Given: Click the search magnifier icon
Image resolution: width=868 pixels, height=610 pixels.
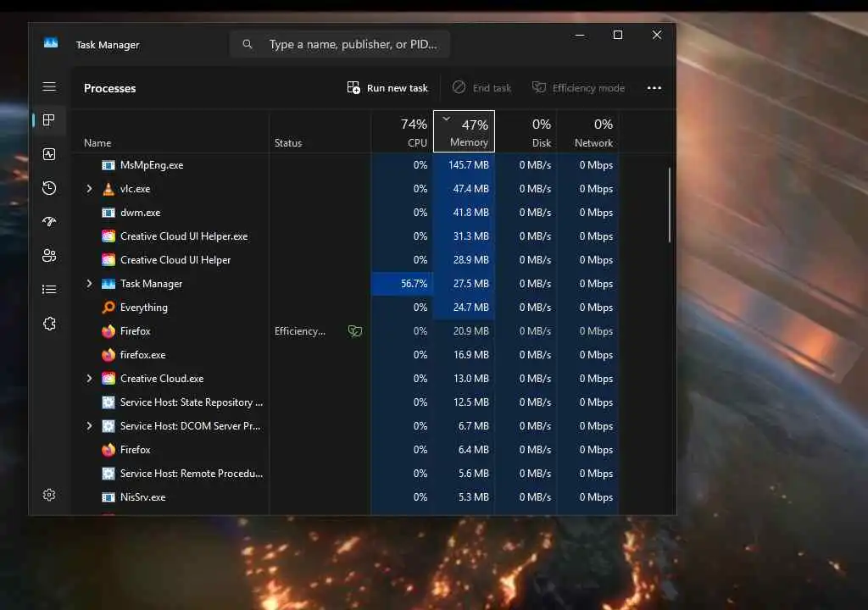Looking at the screenshot, I should (x=248, y=44).
